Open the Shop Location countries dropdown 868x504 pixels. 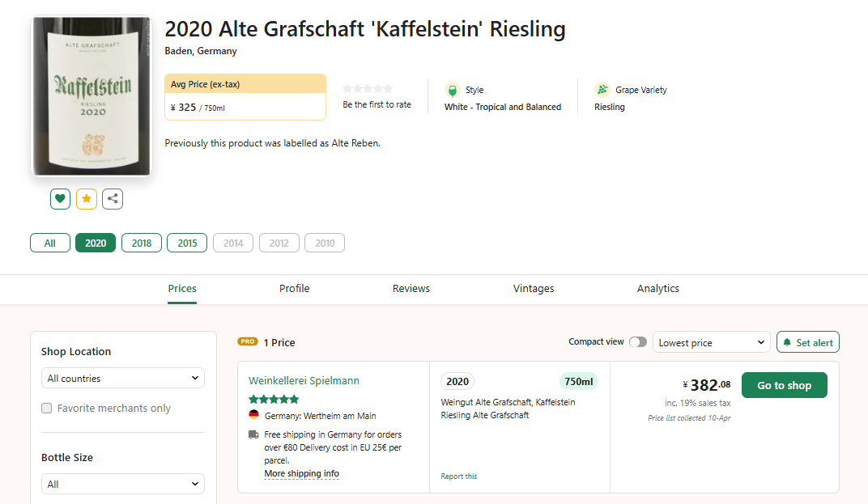[x=123, y=378]
